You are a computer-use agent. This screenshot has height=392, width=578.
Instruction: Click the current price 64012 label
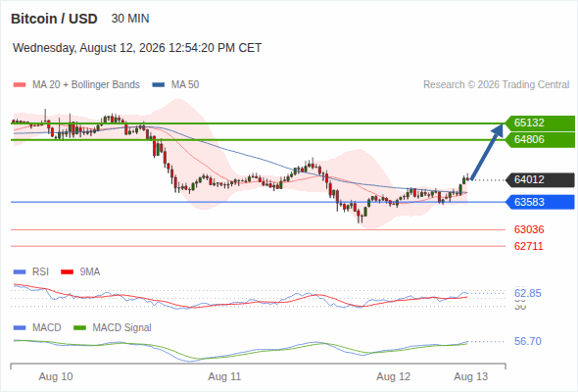pos(540,180)
